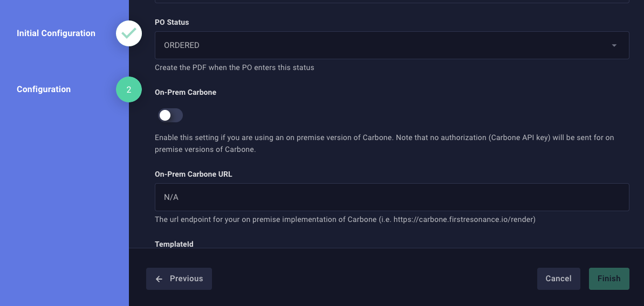Go back with the Previous button

tap(179, 279)
